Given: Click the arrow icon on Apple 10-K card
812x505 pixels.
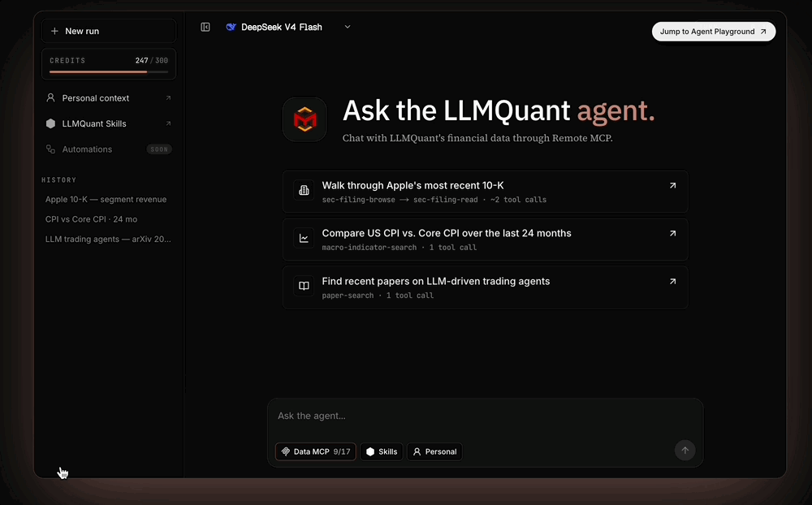Looking at the screenshot, I should (x=672, y=185).
